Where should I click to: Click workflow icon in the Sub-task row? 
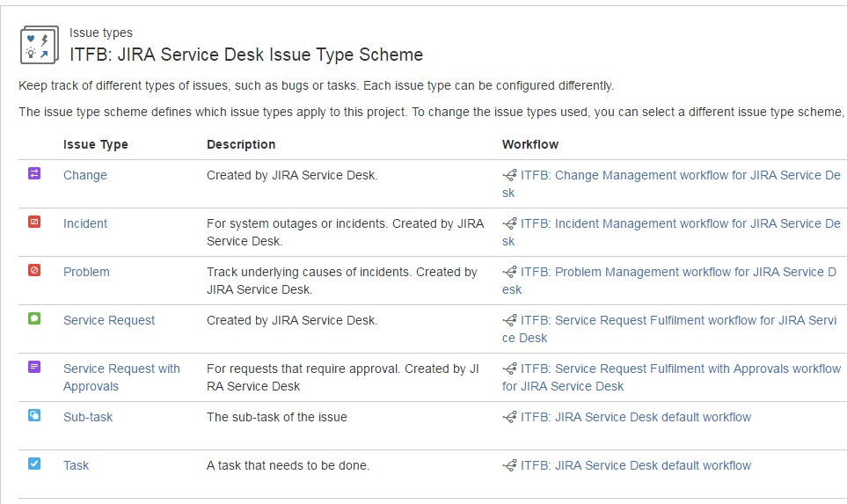tap(509, 417)
